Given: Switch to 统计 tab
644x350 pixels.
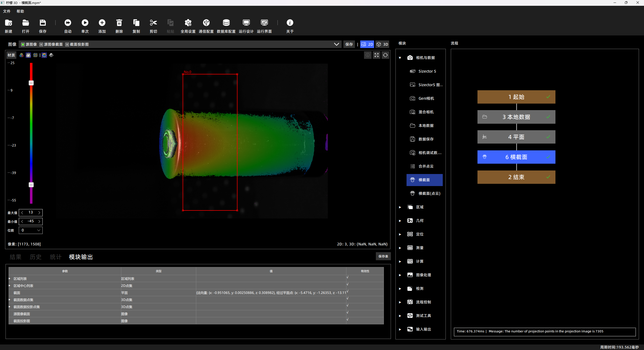Looking at the screenshot, I should click(x=56, y=257).
